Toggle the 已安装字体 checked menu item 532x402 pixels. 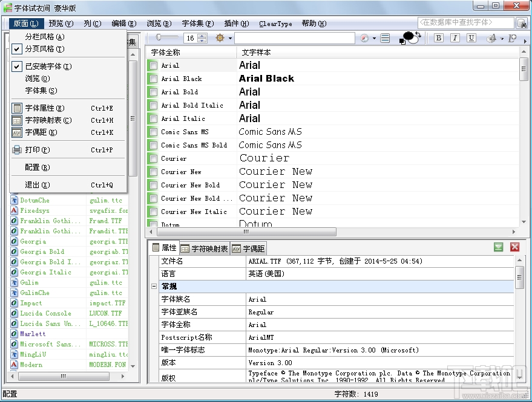[x=68, y=66]
